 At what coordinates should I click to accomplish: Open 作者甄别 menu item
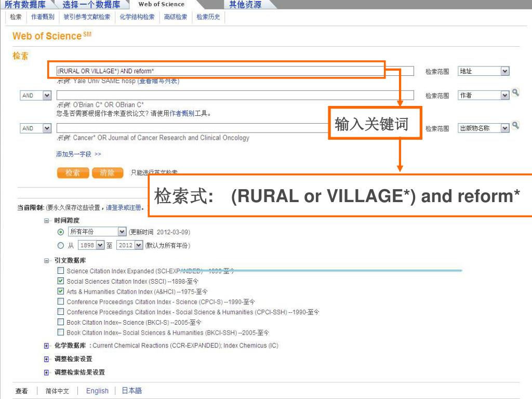coord(43,17)
